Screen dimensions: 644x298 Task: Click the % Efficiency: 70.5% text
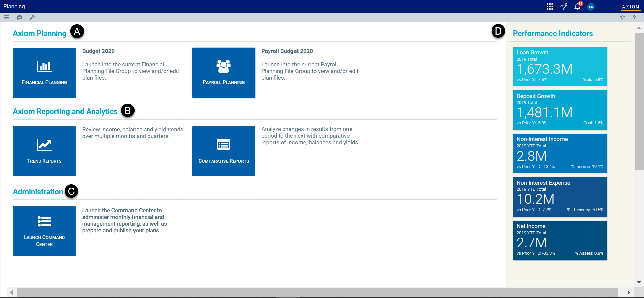[x=585, y=210]
